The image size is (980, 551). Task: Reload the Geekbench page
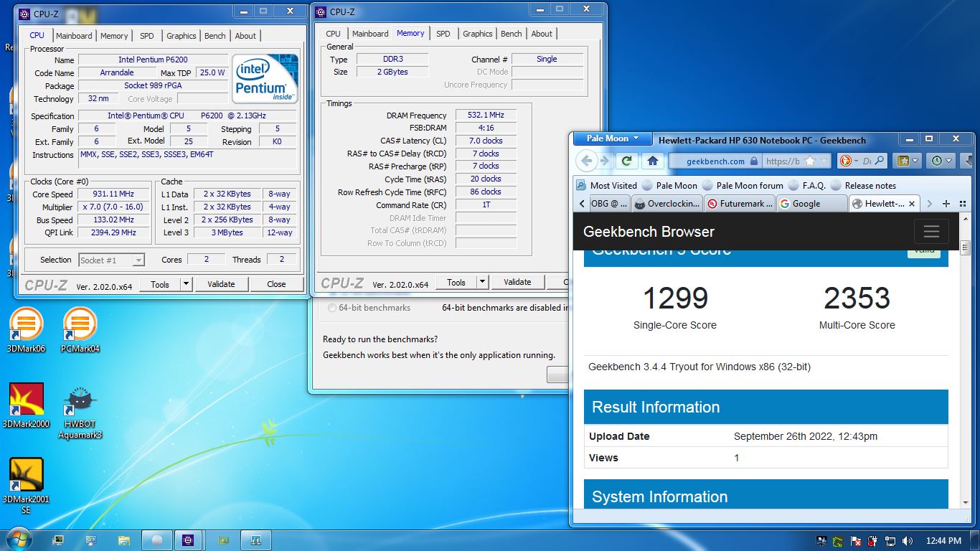626,161
